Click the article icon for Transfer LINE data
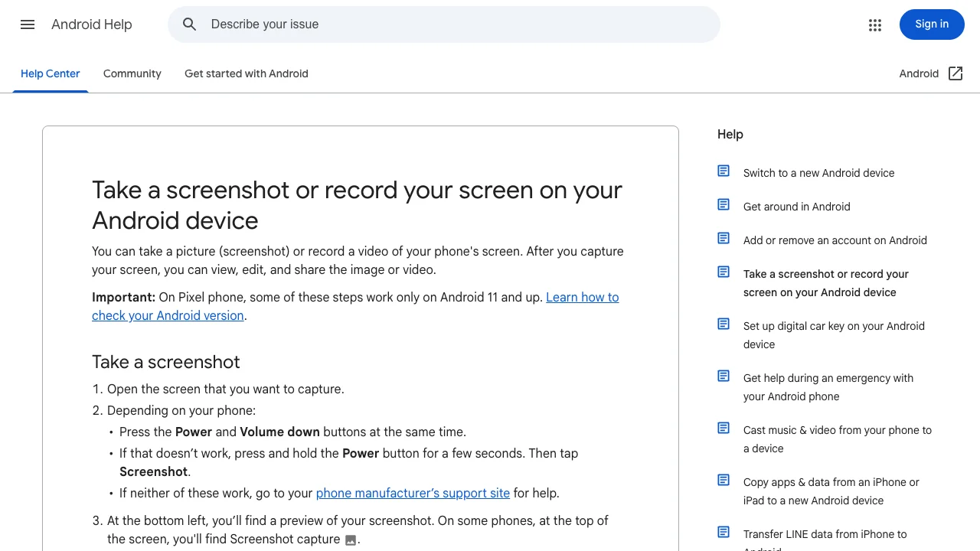The image size is (980, 551). pos(724,532)
